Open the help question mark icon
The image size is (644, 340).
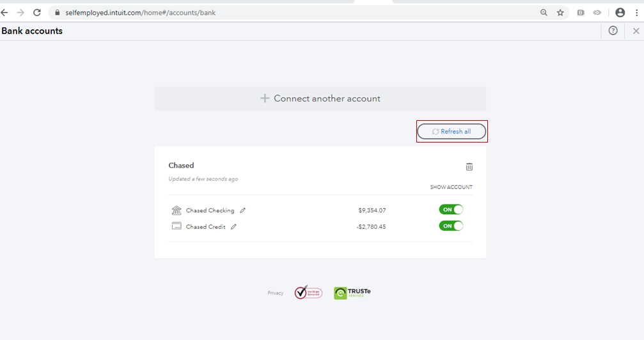click(x=613, y=31)
